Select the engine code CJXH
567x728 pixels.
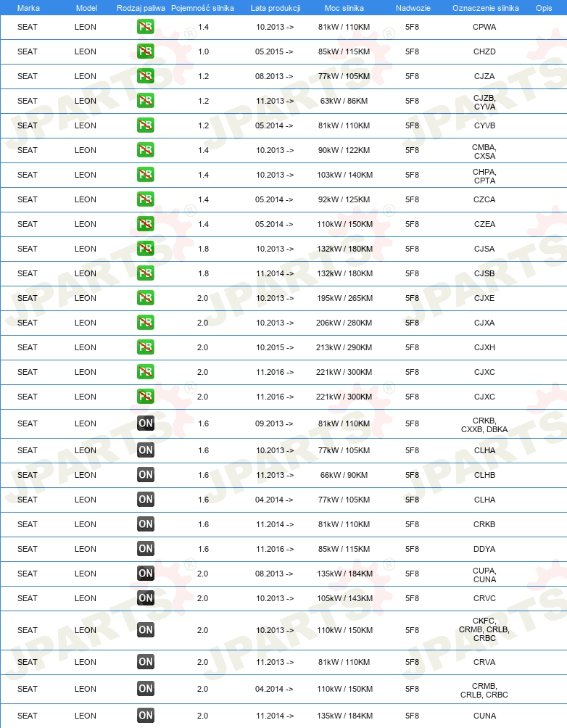pyautogui.click(x=484, y=347)
